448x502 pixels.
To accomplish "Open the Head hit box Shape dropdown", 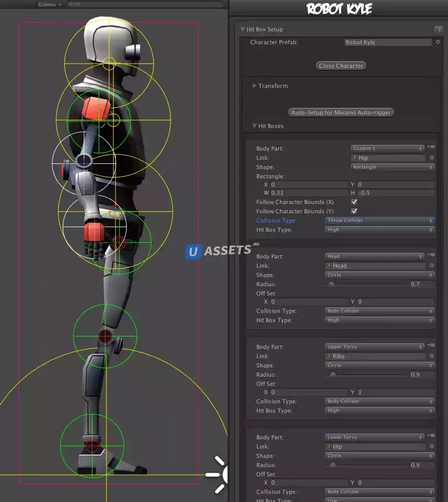I will point(380,275).
